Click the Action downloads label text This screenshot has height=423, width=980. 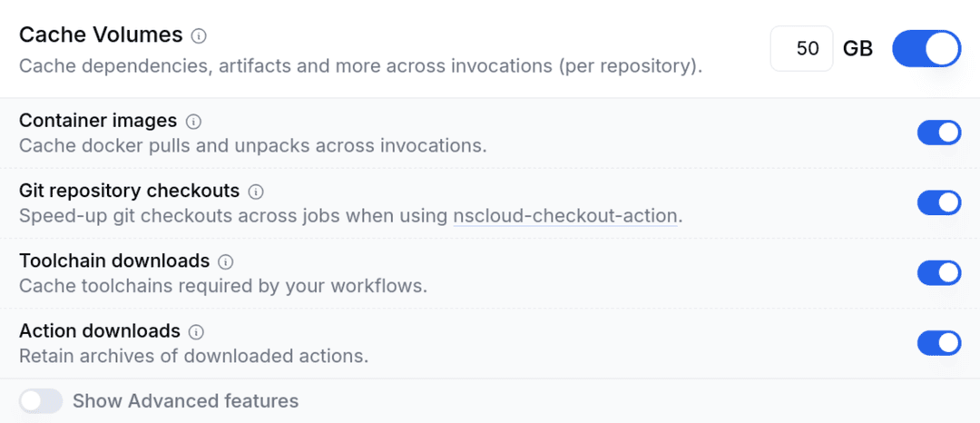[x=100, y=330]
